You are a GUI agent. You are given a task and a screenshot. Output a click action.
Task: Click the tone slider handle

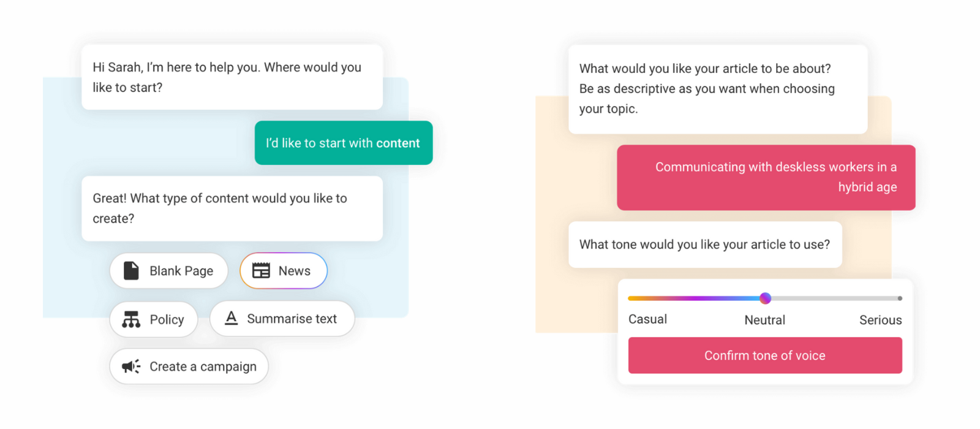(765, 298)
